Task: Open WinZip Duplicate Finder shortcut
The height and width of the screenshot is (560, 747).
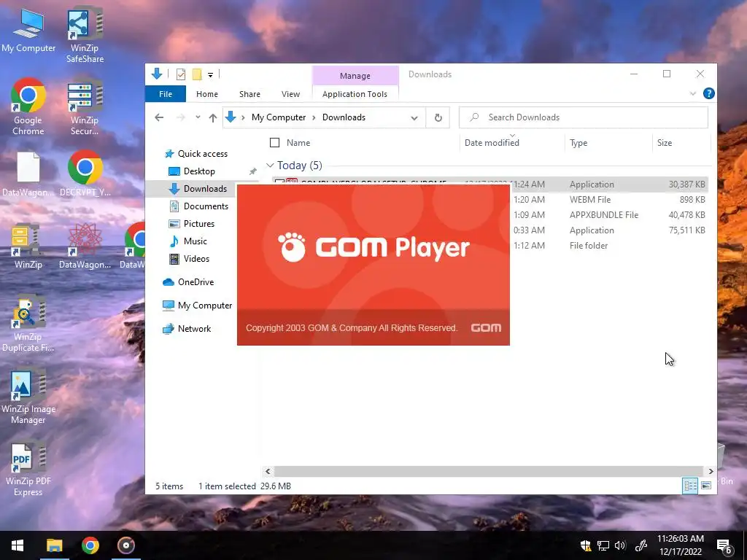Action: click(28, 324)
